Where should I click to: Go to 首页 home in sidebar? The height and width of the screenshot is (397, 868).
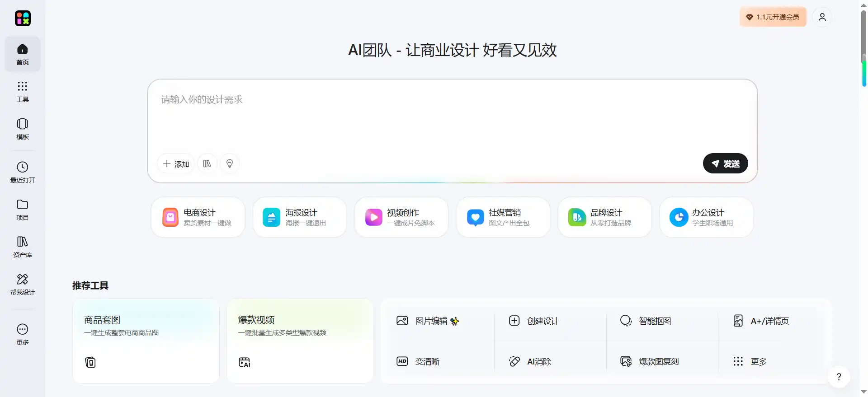tap(23, 54)
